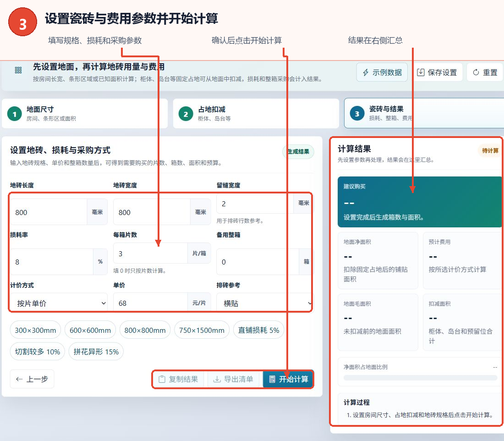The width and height of the screenshot is (504, 441).
Task: Click the 预计费用 result card
Action: [463, 260]
